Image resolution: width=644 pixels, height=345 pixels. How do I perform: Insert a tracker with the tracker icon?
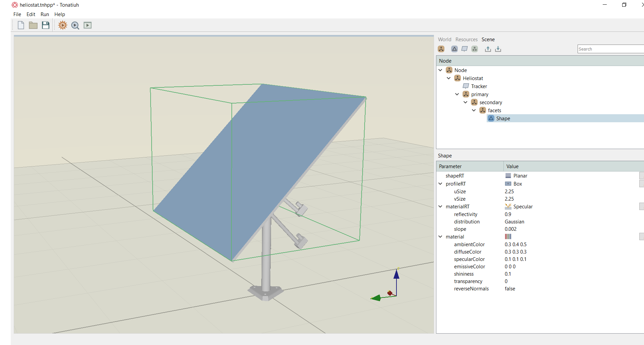465,49
